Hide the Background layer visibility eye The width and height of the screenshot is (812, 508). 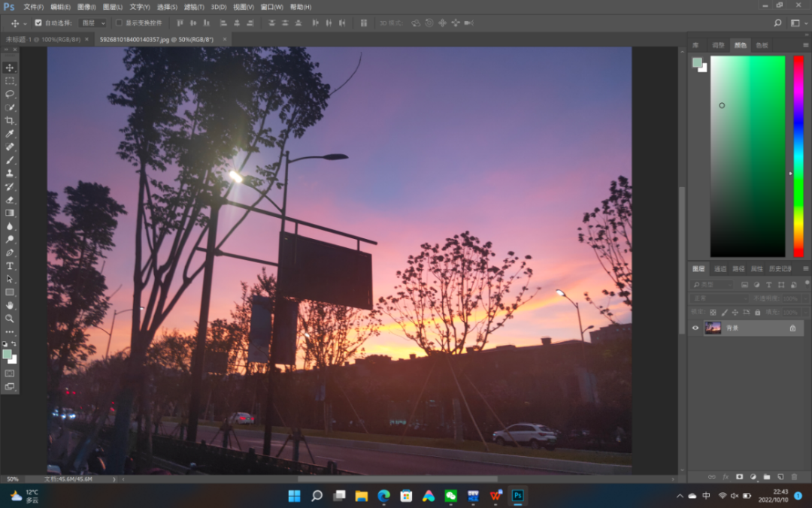(x=695, y=328)
